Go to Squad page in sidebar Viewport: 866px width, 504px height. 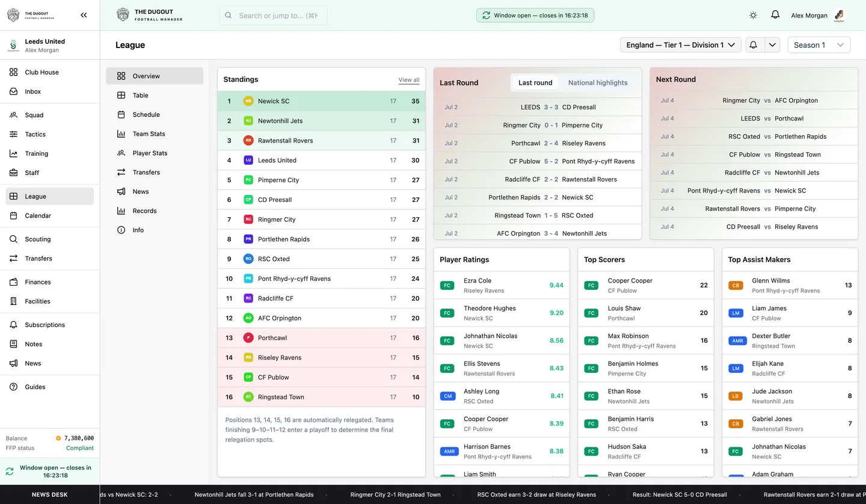pos(50,115)
